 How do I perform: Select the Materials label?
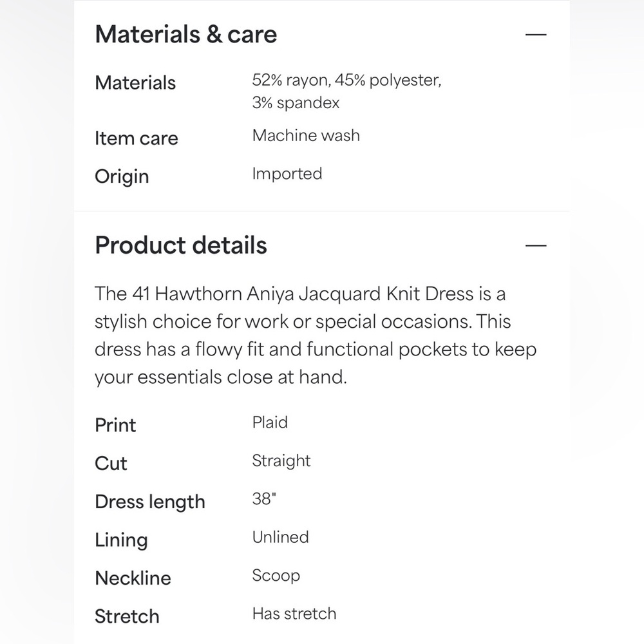135,82
